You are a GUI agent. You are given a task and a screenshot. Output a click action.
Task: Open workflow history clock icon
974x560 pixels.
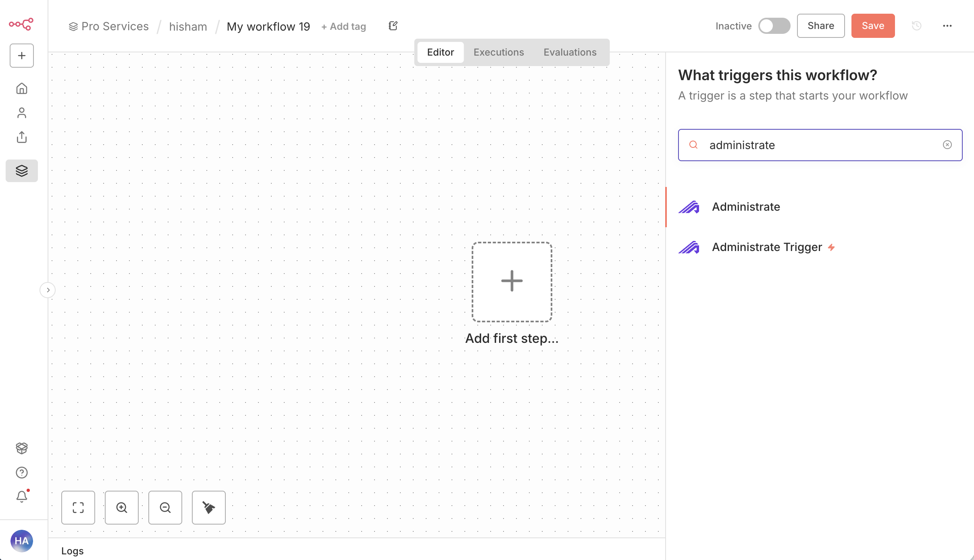click(x=917, y=26)
